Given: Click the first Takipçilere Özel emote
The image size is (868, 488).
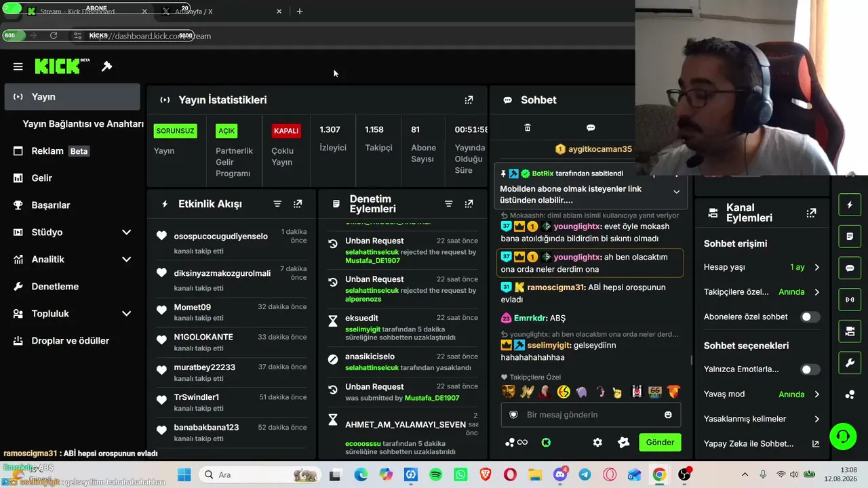Looking at the screenshot, I should [509, 392].
